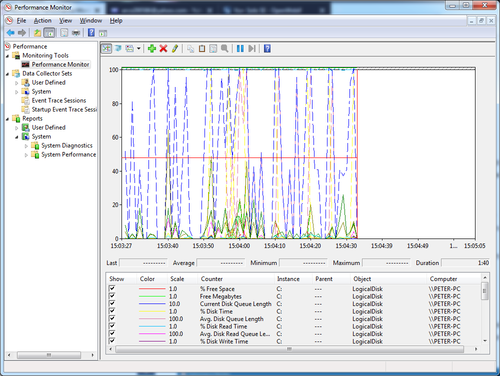Screen dimensions: 500x376
Task: Open the graph type dropdown arrow
Action: pos(139,49)
